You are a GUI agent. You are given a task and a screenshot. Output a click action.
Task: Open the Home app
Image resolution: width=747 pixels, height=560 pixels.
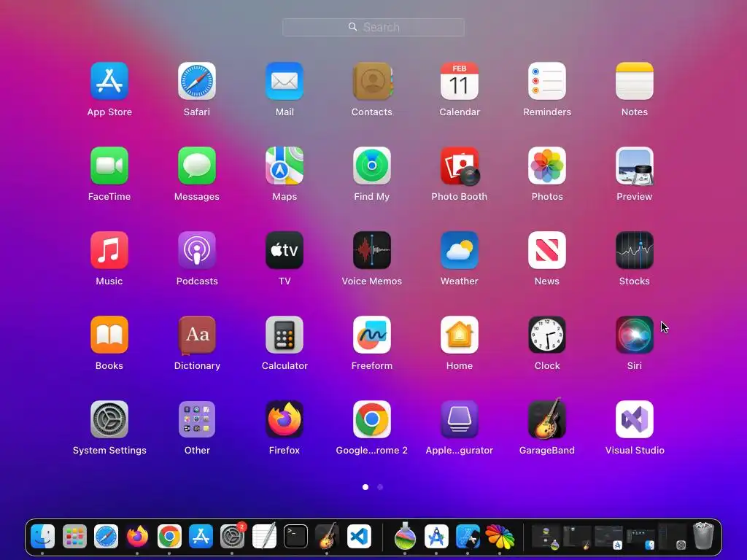click(x=460, y=335)
